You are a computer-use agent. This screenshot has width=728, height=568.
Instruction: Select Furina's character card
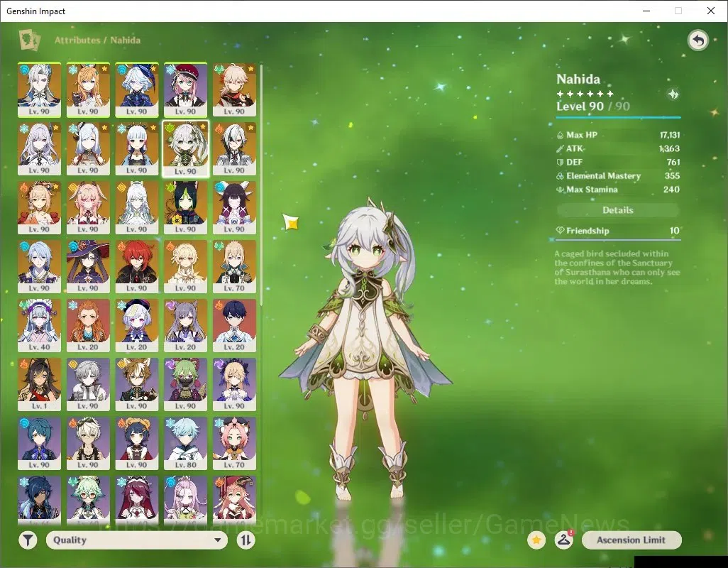tap(137, 90)
